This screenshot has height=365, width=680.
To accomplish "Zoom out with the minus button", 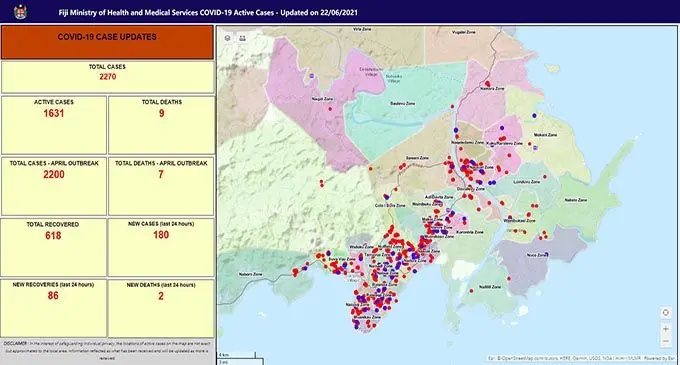I will click(666, 341).
